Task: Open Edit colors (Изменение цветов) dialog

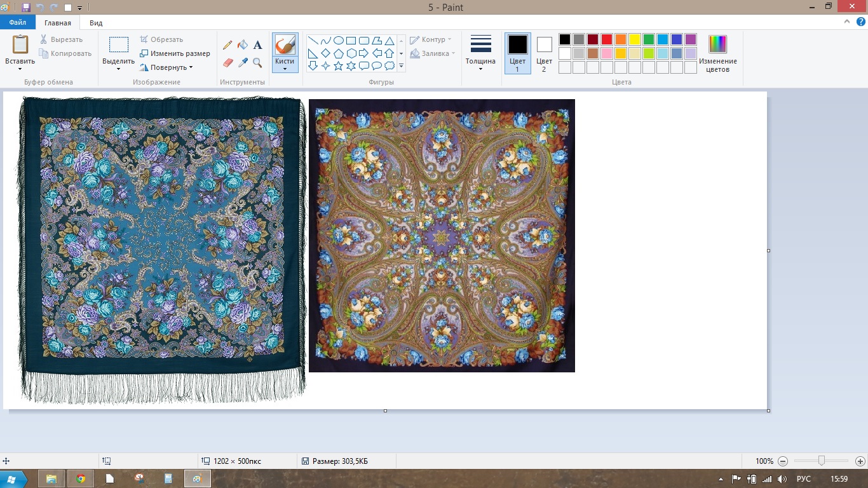Action: tap(717, 53)
